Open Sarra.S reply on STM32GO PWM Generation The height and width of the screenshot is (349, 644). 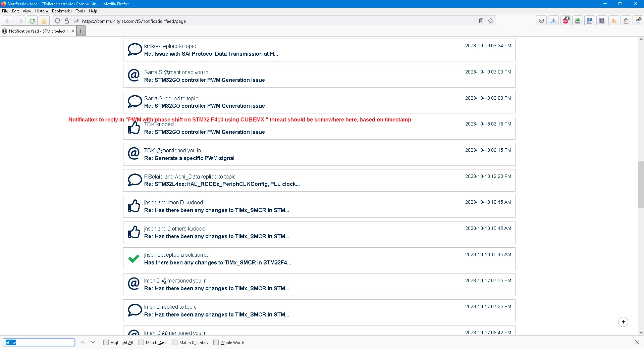(x=319, y=102)
